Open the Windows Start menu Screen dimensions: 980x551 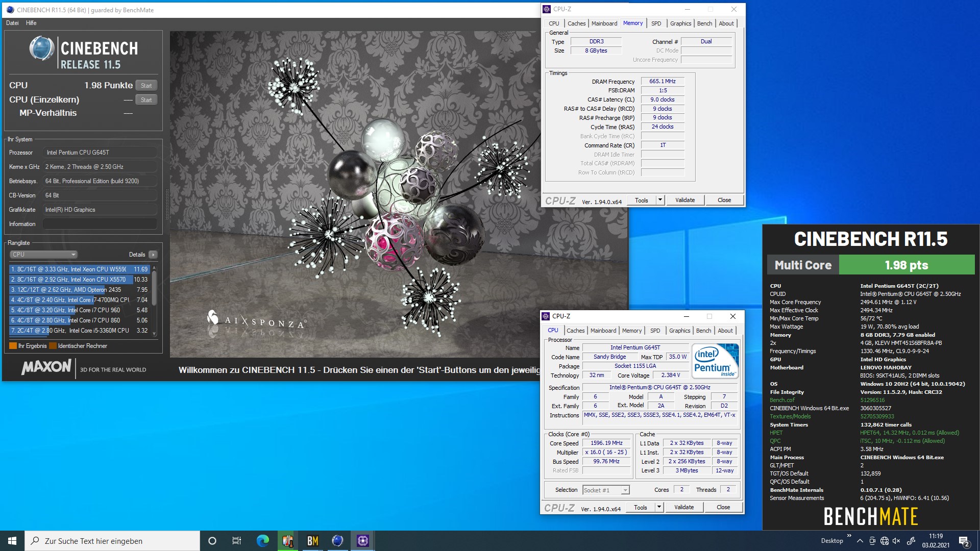pos(12,541)
